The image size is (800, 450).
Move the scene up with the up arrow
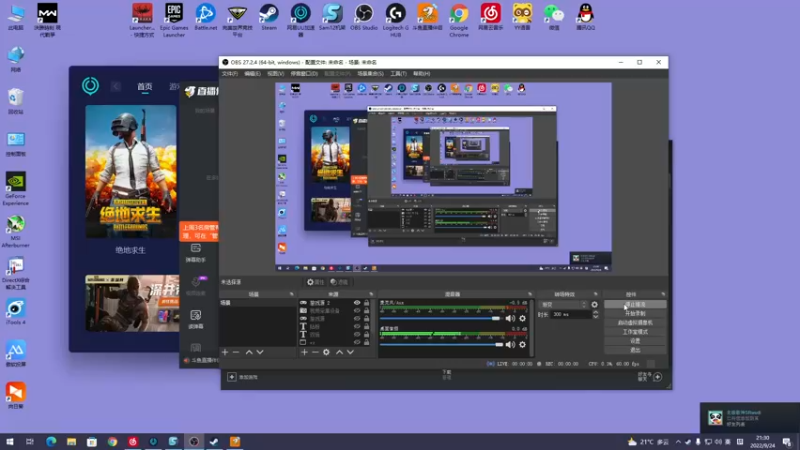(x=249, y=352)
